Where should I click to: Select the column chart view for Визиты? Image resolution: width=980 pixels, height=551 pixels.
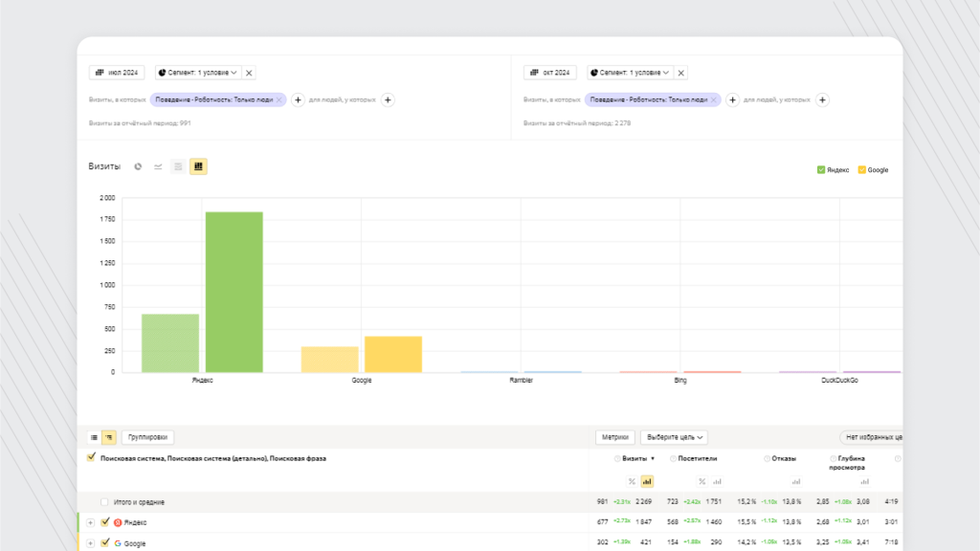(x=198, y=166)
